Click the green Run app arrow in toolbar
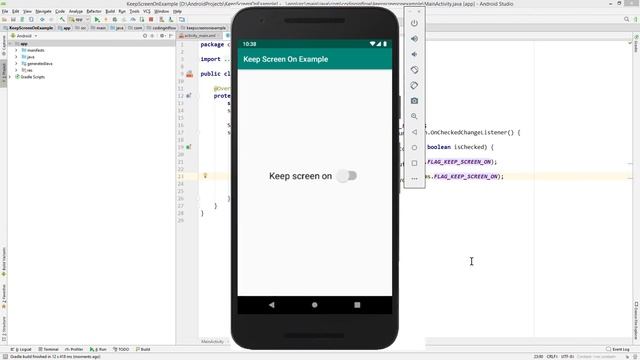The image size is (640, 360). point(97,19)
